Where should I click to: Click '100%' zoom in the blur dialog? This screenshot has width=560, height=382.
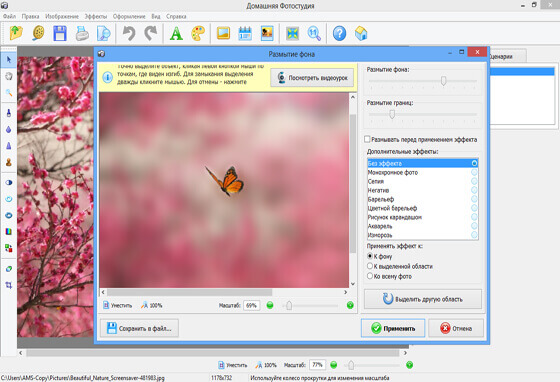pyautogui.click(x=152, y=305)
